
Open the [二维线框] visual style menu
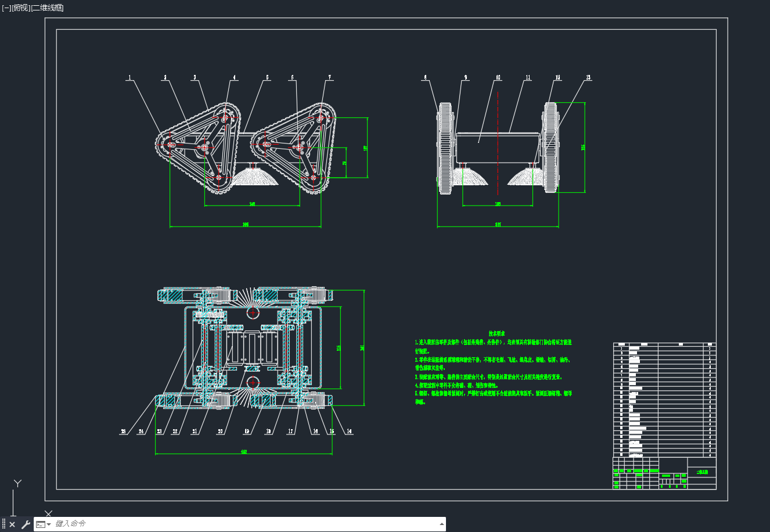47,8
